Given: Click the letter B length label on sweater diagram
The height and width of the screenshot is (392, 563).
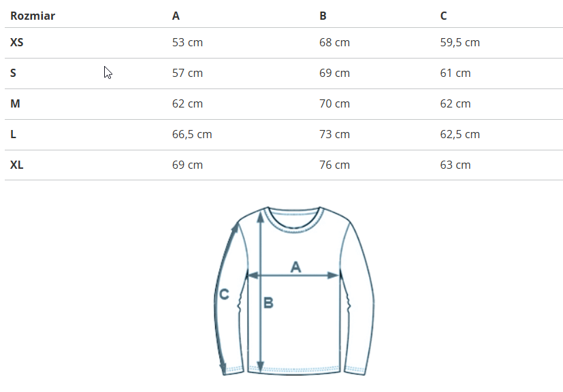Looking at the screenshot, I should click(268, 303).
